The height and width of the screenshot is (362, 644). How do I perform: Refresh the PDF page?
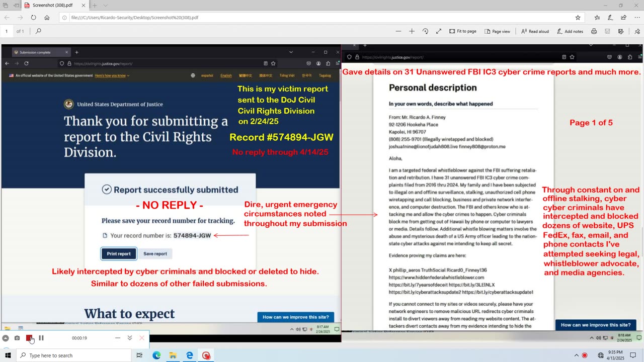coord(33,17)
